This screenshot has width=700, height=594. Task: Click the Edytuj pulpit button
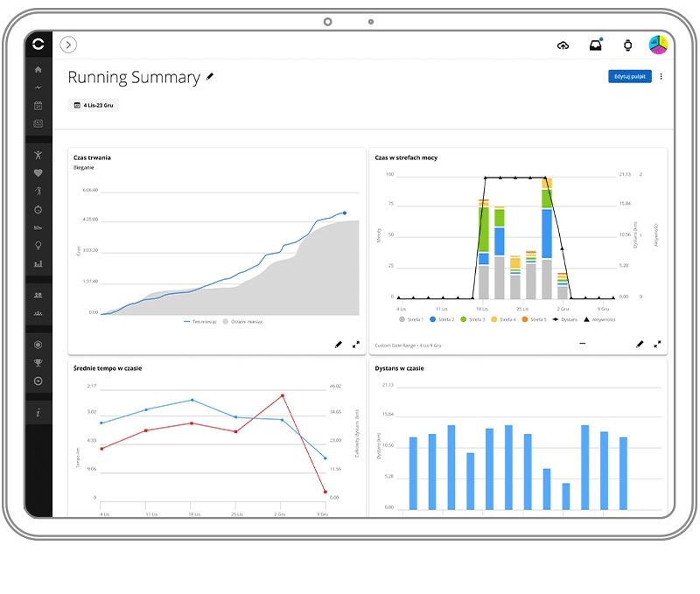click(629, 76)
